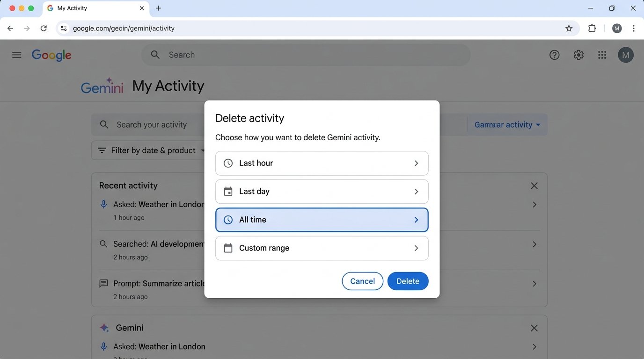The width and height of the screenshot is (644, 359).
Task: View site information icon in address bar
Action: [x=64, y=29]
